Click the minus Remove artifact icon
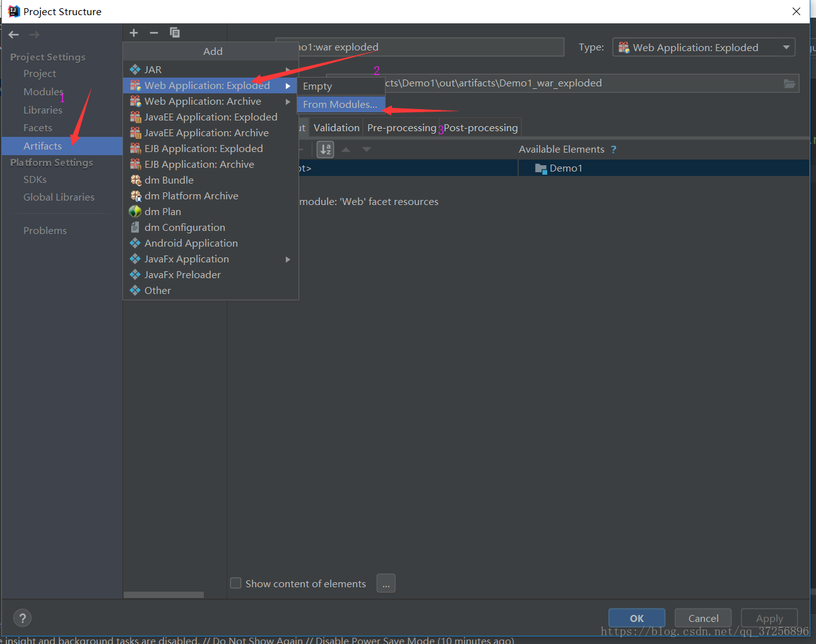This screenshot has height=644, width=816. pyautogui.click(x=154, y=33)
